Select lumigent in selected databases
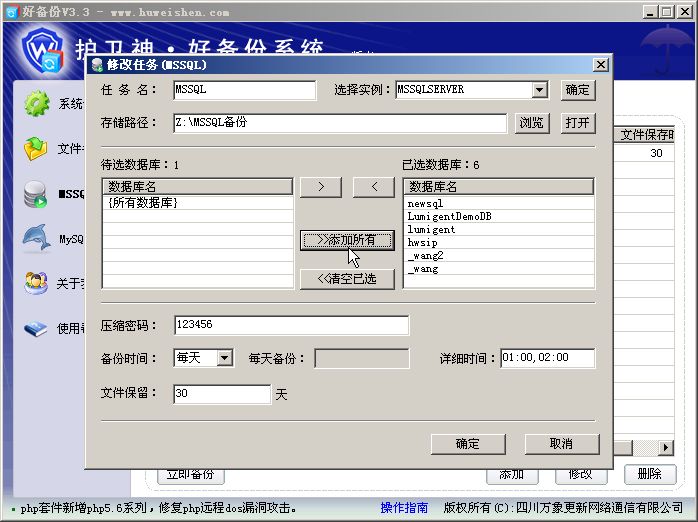The height and width of the screenshot is (522, 698). [499, 230]
